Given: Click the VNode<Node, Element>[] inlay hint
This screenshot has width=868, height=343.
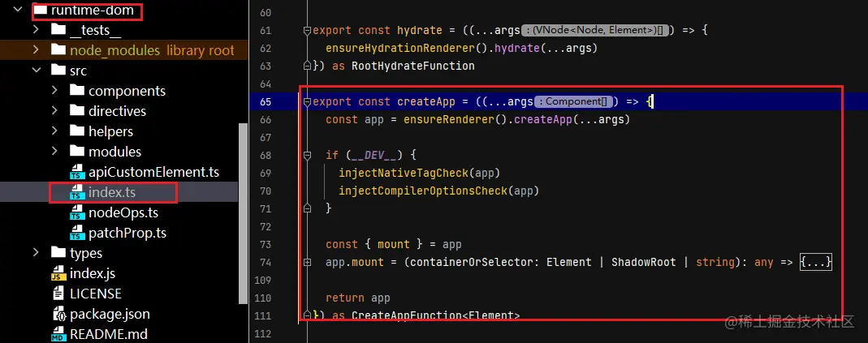Looking at the screenshot, I should [596, 31].
